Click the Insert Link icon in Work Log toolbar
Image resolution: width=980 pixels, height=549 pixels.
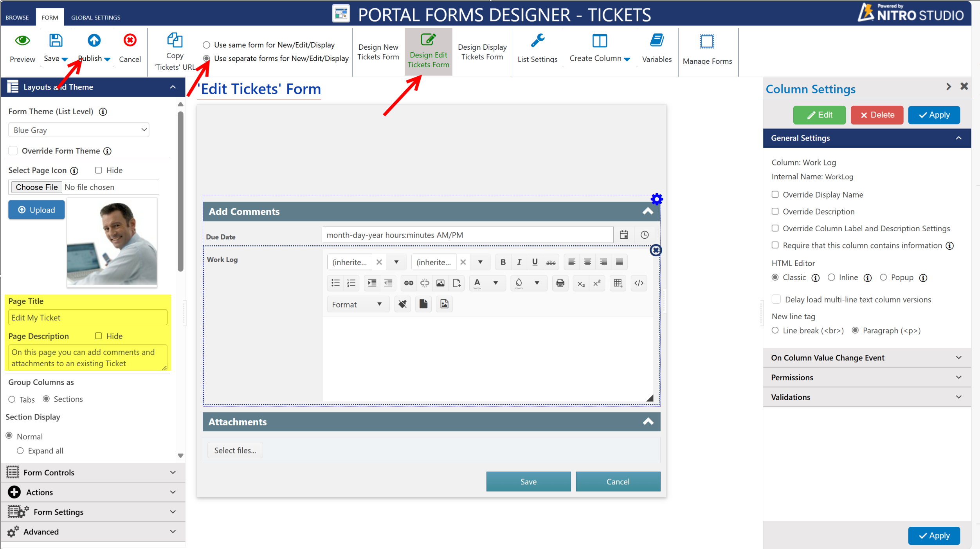coord(409,283)
